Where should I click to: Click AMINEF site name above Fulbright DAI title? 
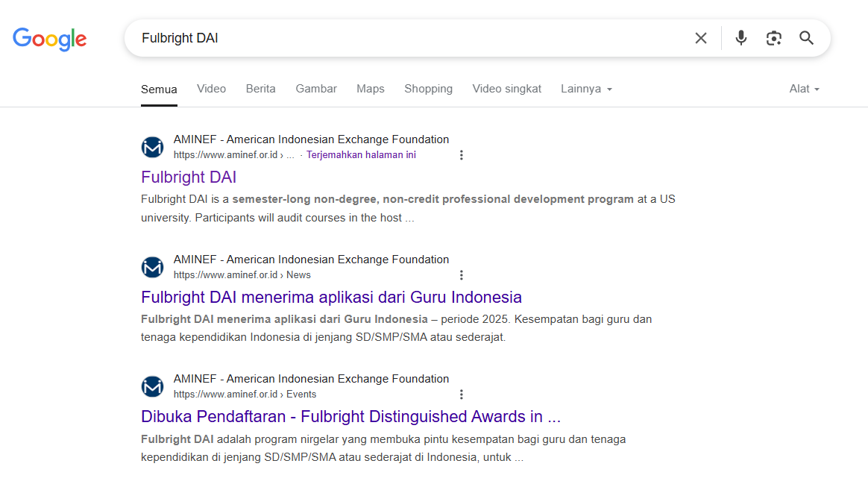click(x=311, y=139)
